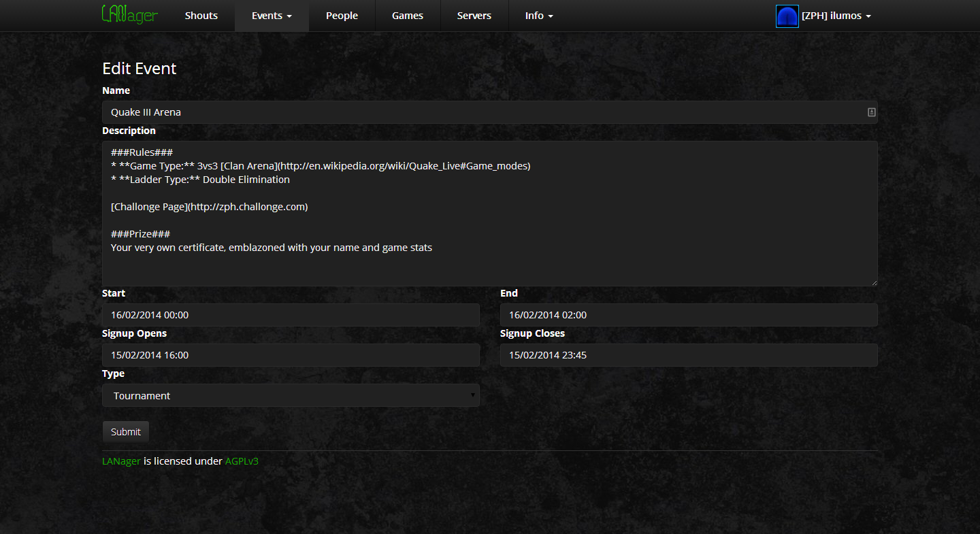Open the AGPLv3 license link
Viewport: 980px width, 534px height.
242,461
